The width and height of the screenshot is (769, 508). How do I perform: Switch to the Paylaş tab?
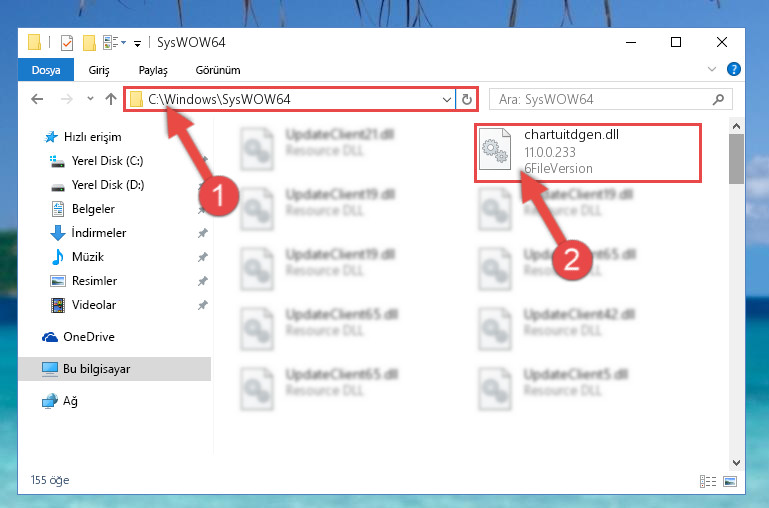pos(153,70)
